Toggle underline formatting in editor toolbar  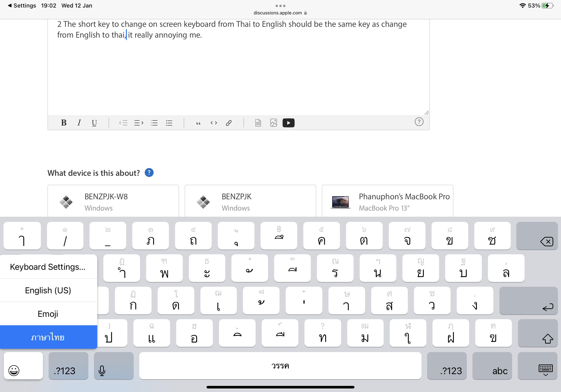(x=94, y=123)
